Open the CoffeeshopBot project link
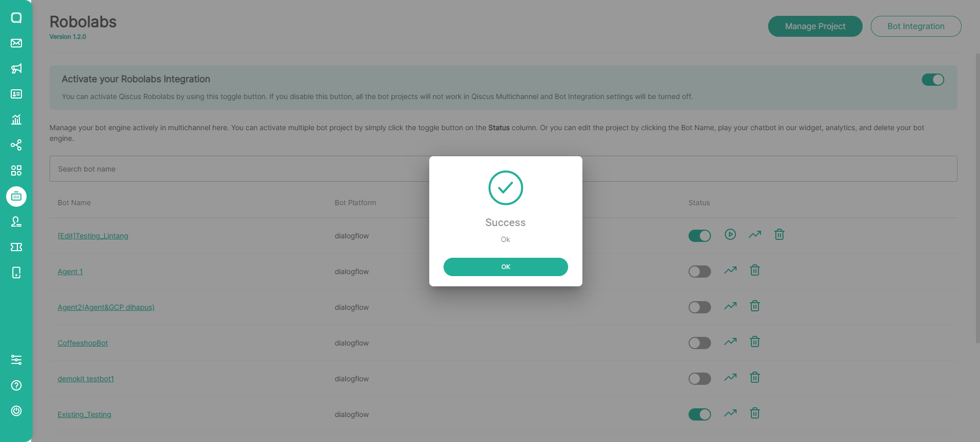 click(83, 343)
